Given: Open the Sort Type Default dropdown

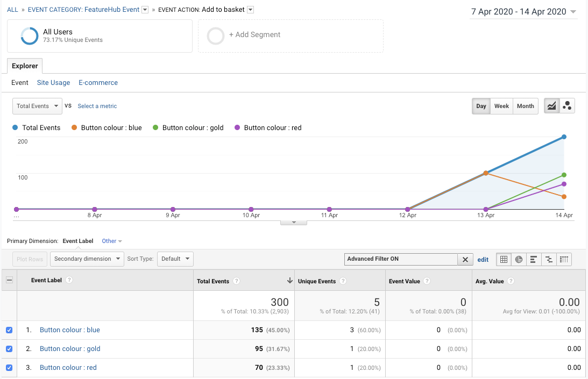Looking at the screenshot, I should tap(175, 259).
